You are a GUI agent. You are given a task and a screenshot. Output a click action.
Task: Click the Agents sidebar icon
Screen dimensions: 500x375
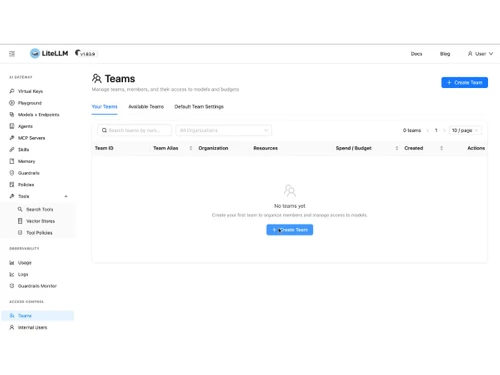(12, 126)
